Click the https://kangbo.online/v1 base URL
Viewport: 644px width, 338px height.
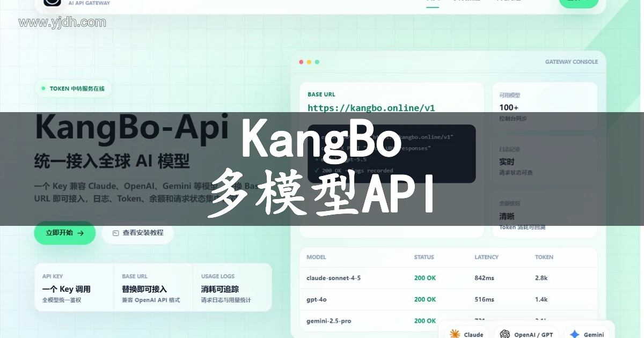tap(371, 108)
